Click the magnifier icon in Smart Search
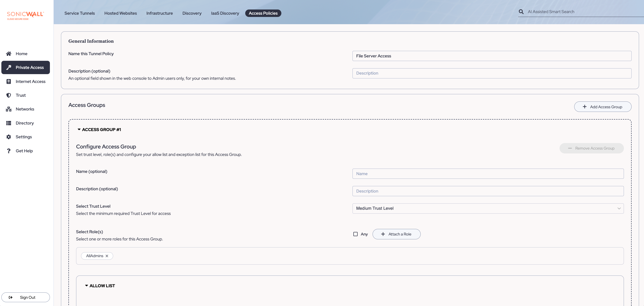Image resolution: width=644 pixels, height=306 pixels. click(x=521, y=12)
